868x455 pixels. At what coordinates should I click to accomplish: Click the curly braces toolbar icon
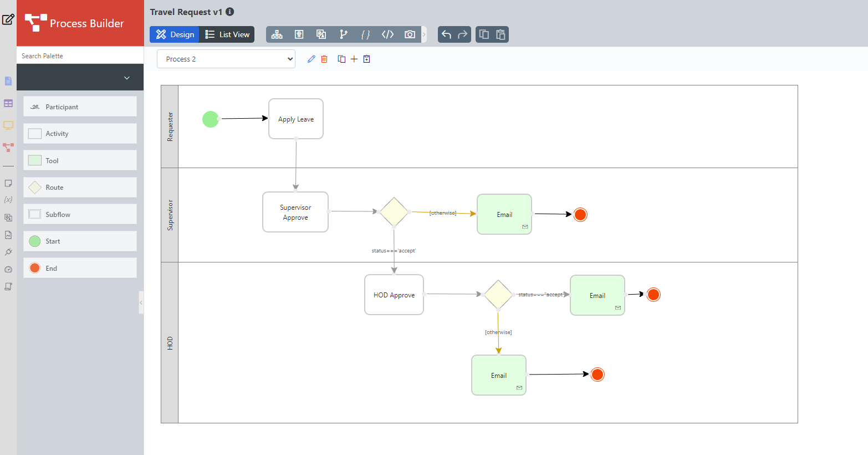click(365, 34)
